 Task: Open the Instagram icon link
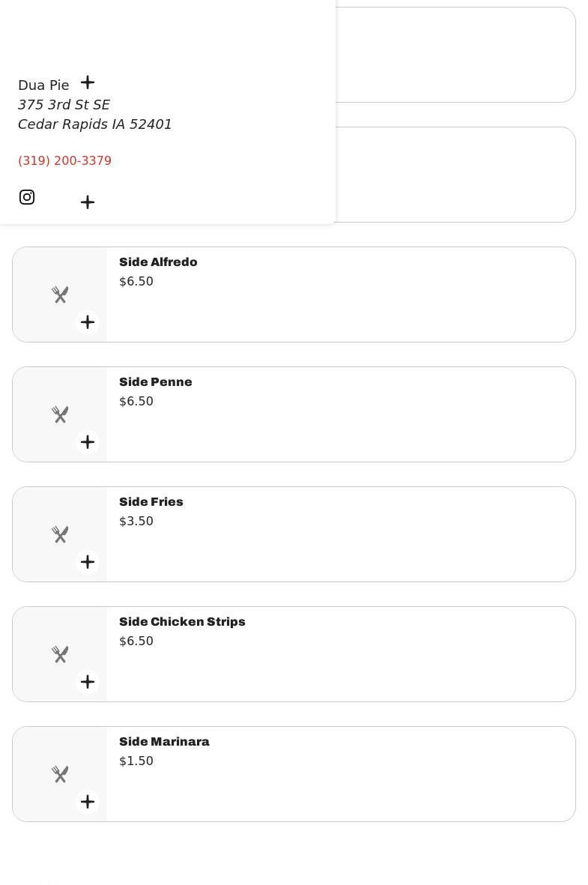[x=27, y=197]
